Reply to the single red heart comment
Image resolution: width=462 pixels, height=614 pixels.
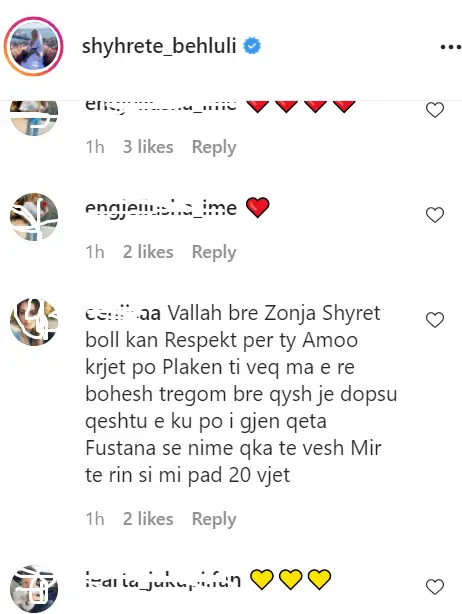[214, 252]
